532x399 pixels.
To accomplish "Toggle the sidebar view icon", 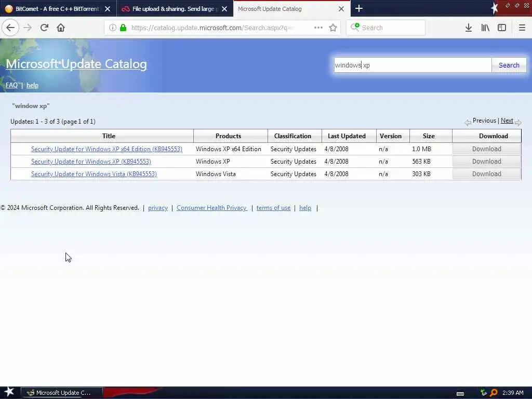I will pos(502,28).
